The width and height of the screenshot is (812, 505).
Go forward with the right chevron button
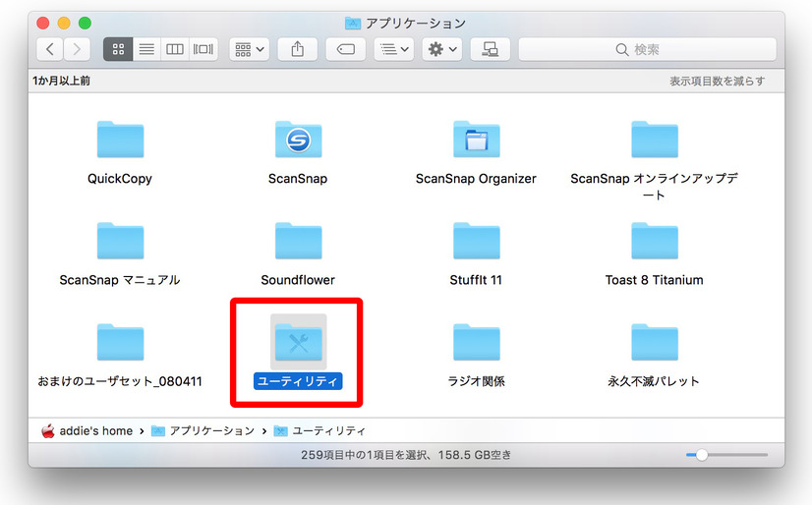pyautogui.click(x=77, y=49)
